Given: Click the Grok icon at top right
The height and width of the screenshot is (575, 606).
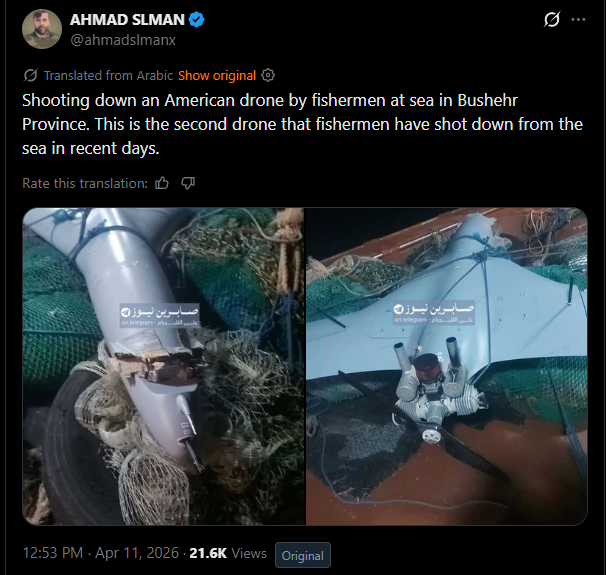Looking at the screenshot, I should click(x=552, y=19).
